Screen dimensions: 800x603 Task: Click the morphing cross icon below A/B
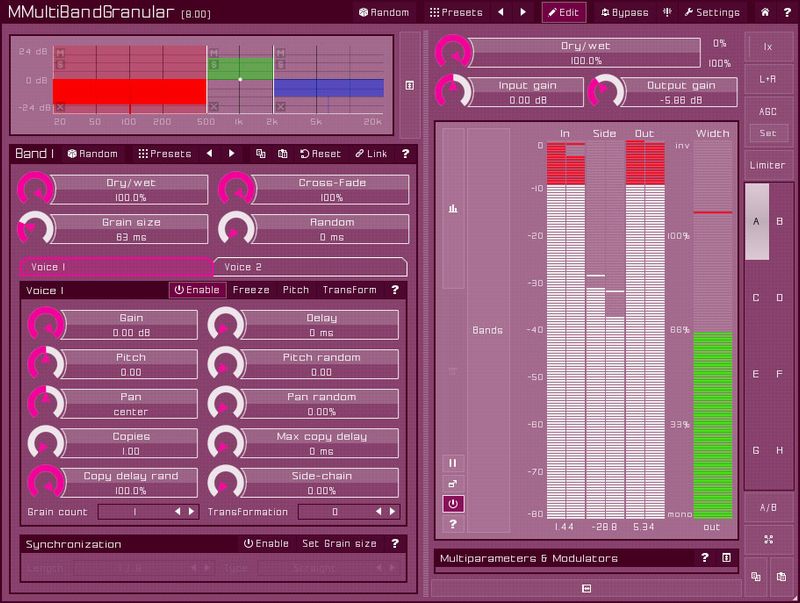click(768, 540)
